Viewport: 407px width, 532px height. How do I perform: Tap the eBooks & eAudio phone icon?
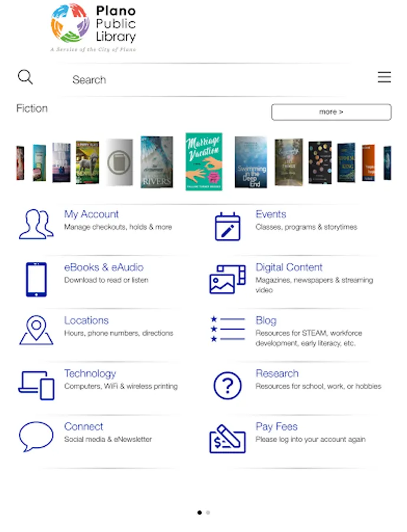point(36,279)
